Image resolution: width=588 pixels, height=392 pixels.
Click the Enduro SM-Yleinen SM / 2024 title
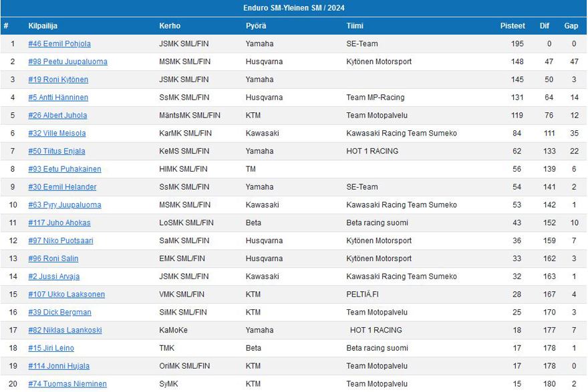coord(293,8)
